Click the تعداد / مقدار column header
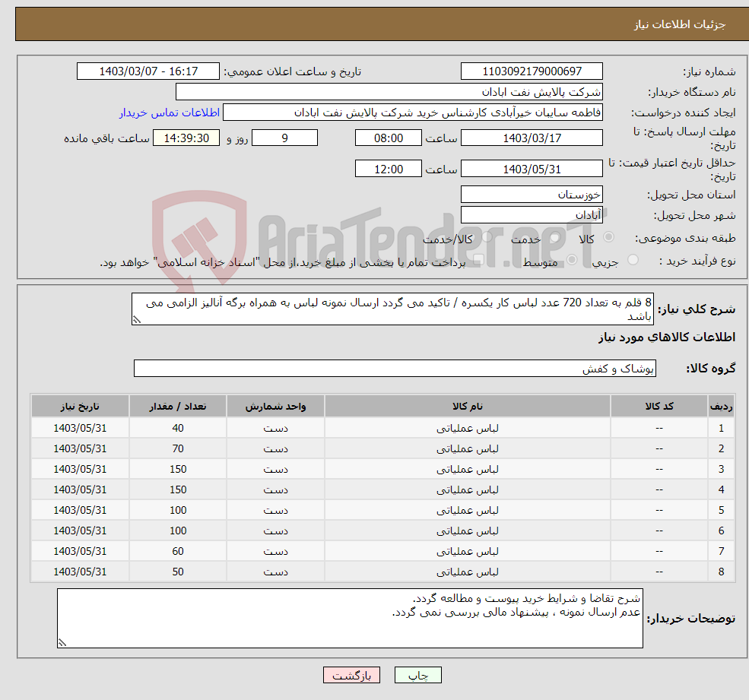This screenshot has height=700, width=749. [178, 407]
